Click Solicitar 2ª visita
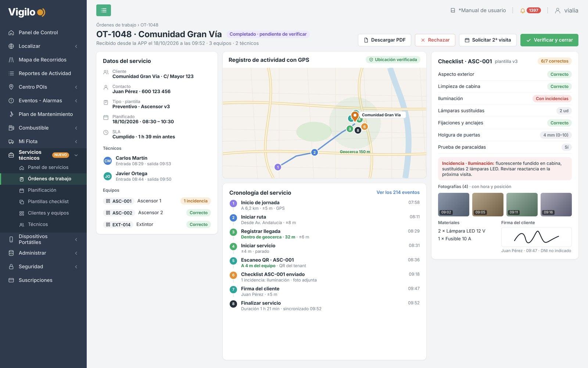Image resolution: width=588 pixels, height=368 pixels. [x=488, y=40]
